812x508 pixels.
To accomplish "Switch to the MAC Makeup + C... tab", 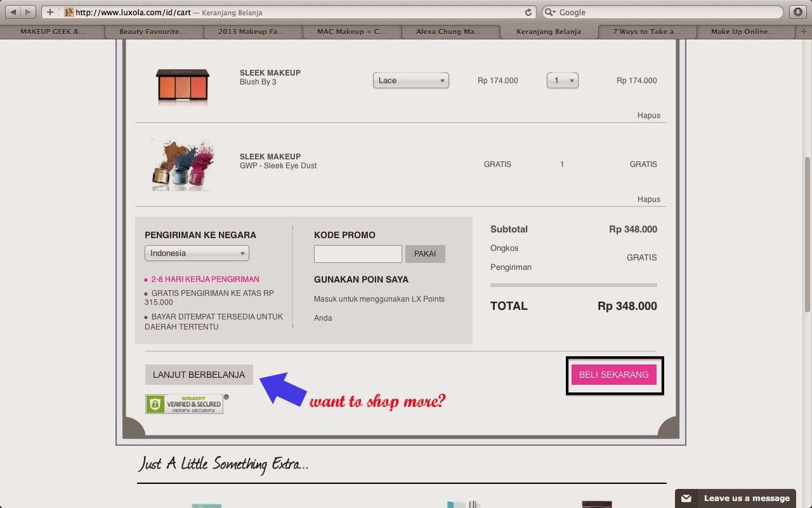I will 351,31.
